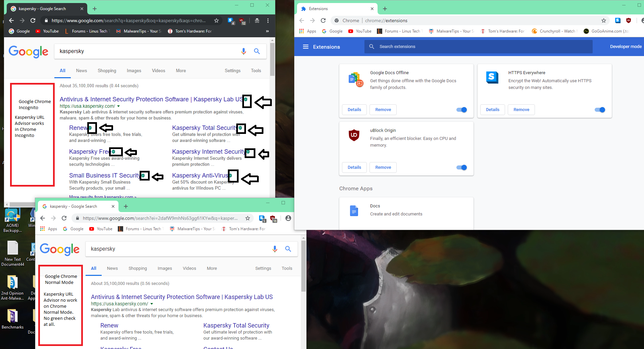Open the Kaspersky Internet Security link in incognito results

pos(209,152)
